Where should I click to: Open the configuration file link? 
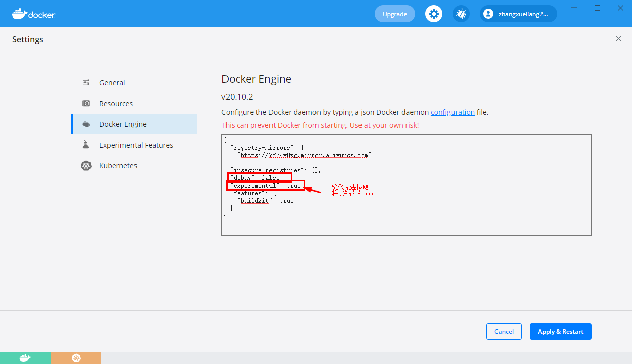[453, 112]
